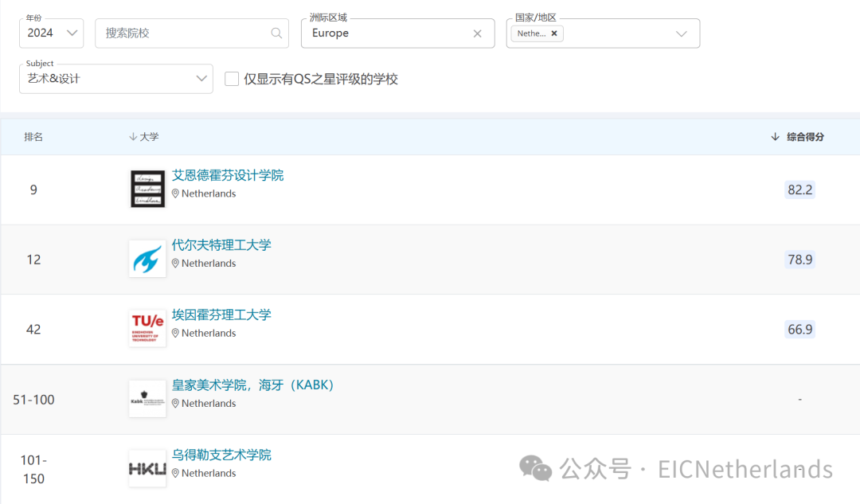Click the Europe region combo box
Viewport: 860px width, 504px height.
click(397, 33)
